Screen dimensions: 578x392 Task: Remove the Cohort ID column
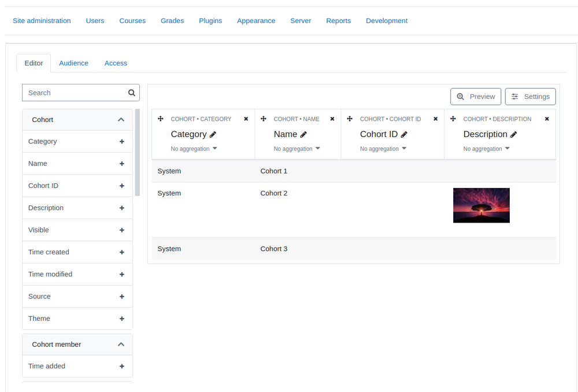(x=435, y=119)
